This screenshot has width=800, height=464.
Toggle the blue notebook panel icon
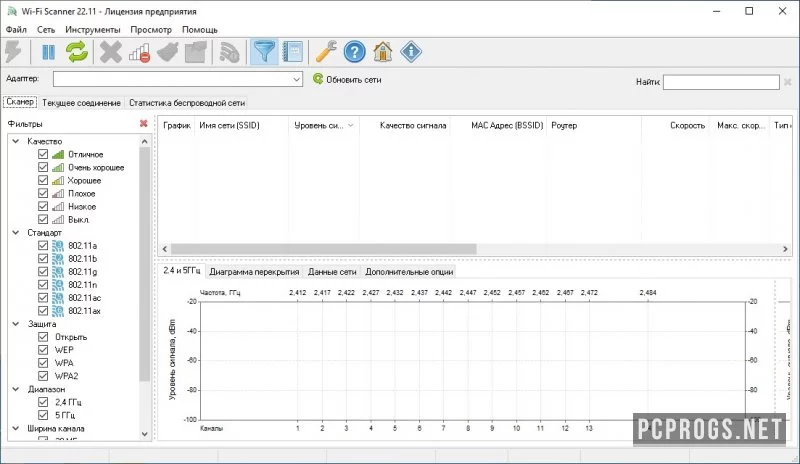[292, 52]
